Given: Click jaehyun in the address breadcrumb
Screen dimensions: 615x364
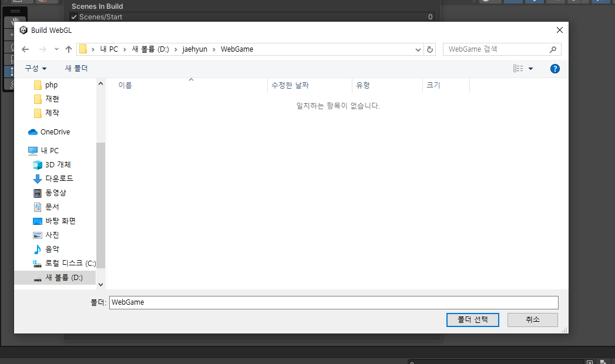Looking at the screenshot, I should (x=194, y=49).
